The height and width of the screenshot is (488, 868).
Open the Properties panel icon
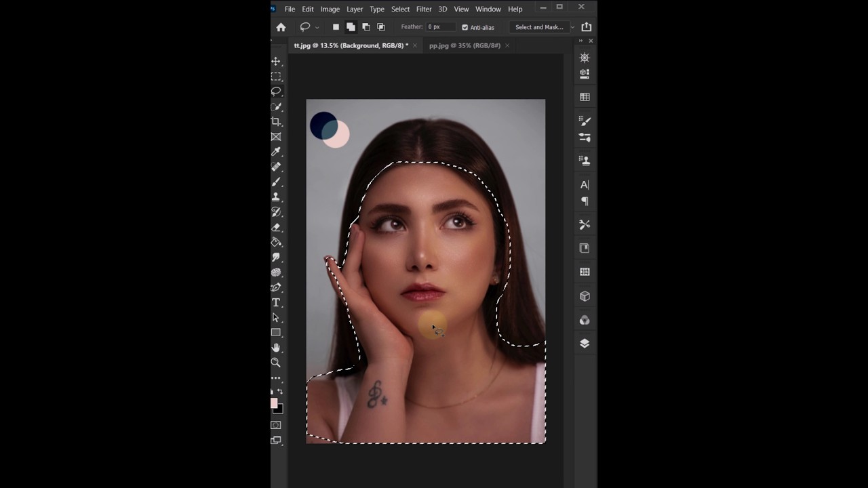pyautogui.click(x=585, y=248)
